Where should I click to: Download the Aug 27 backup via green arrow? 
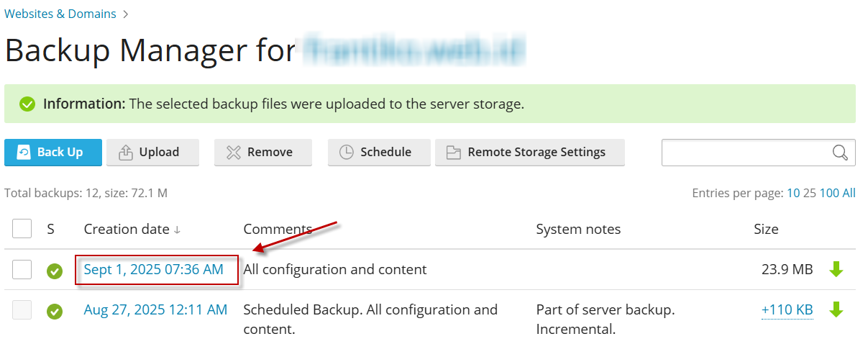[836, 309]
